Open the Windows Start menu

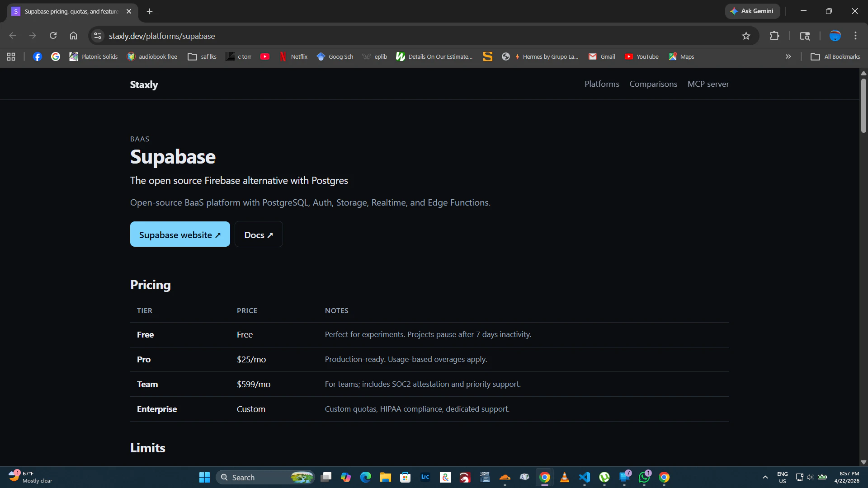205,477
